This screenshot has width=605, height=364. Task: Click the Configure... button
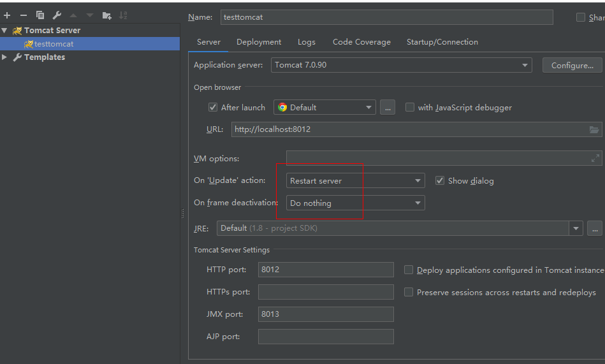point(572,65)
